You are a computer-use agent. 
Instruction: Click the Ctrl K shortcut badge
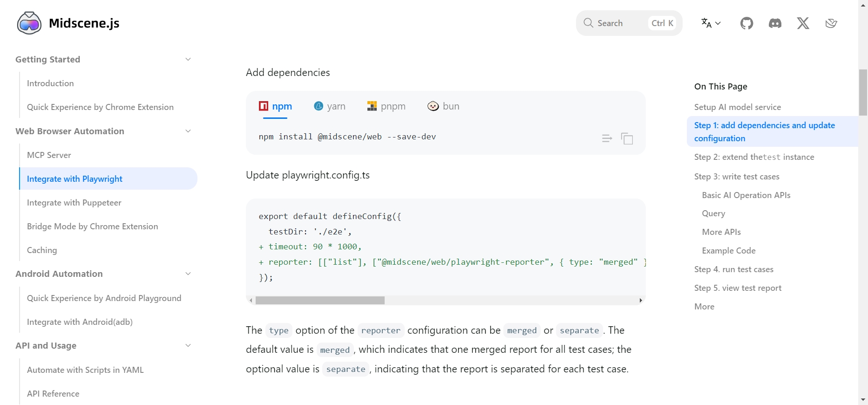pos(662,23)
